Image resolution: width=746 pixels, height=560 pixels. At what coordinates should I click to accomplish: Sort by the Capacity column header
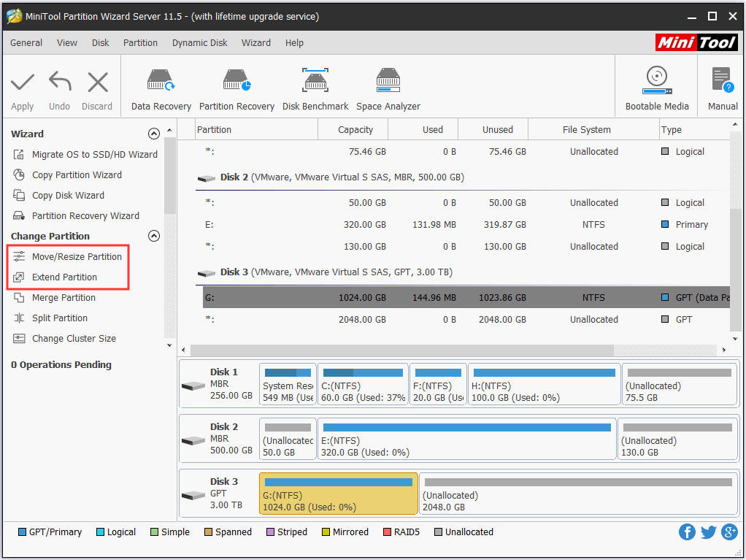[353, 129]
